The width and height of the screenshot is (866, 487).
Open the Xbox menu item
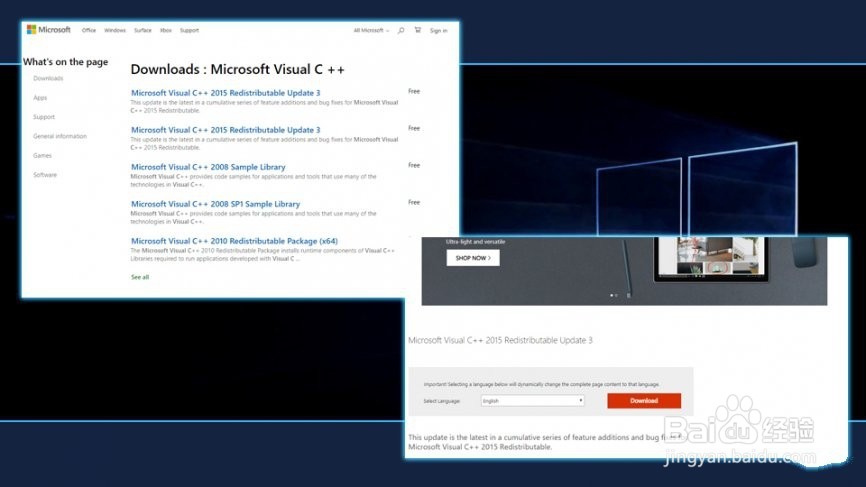tap(166, 30)
